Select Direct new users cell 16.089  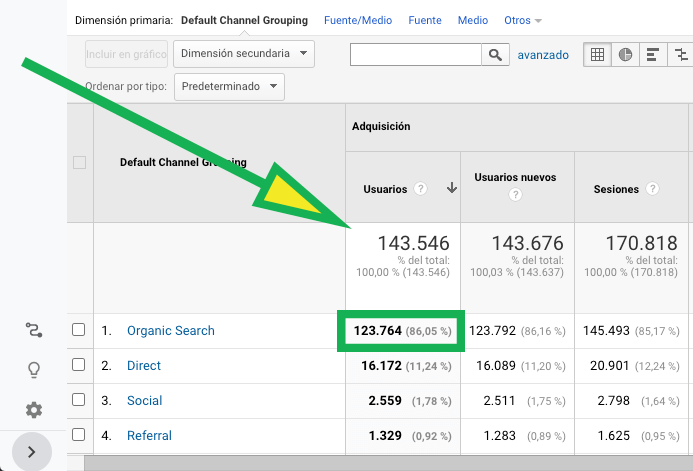[496, 365]
